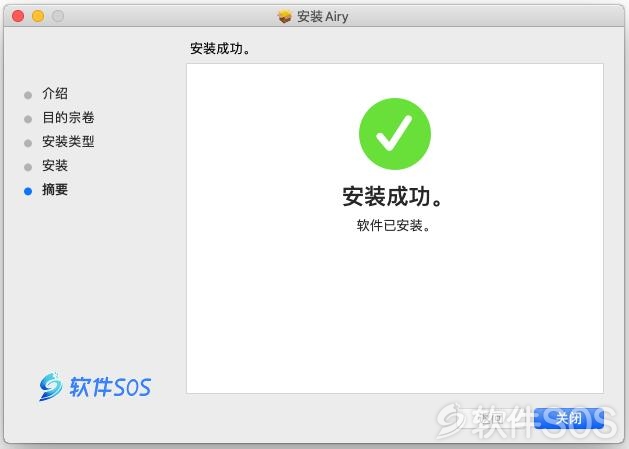
Task: Click the gray bullet beside 介绍
Action: coord(28,95)
